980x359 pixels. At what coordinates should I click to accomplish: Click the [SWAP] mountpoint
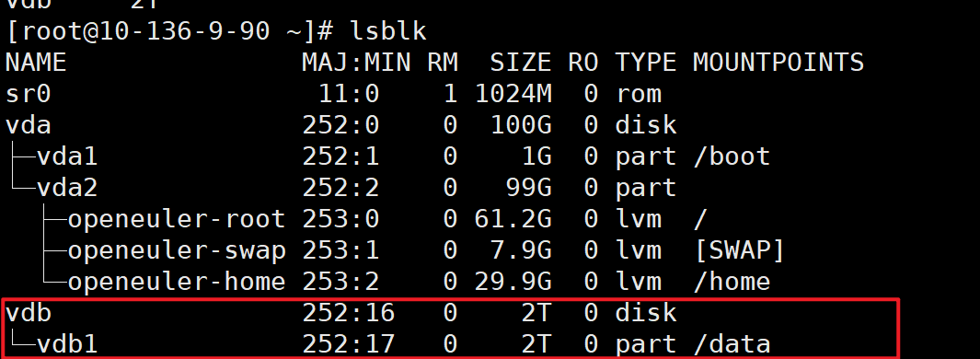(740, 250)
